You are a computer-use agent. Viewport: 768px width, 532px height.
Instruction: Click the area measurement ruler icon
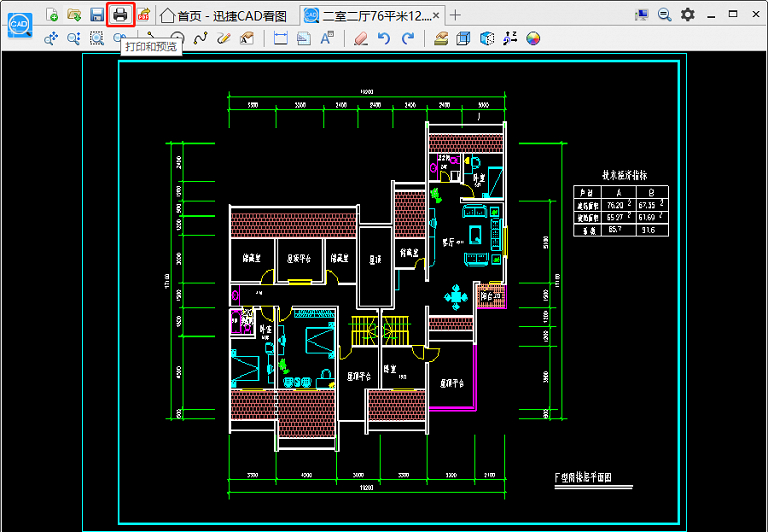(x=304, y=38)
